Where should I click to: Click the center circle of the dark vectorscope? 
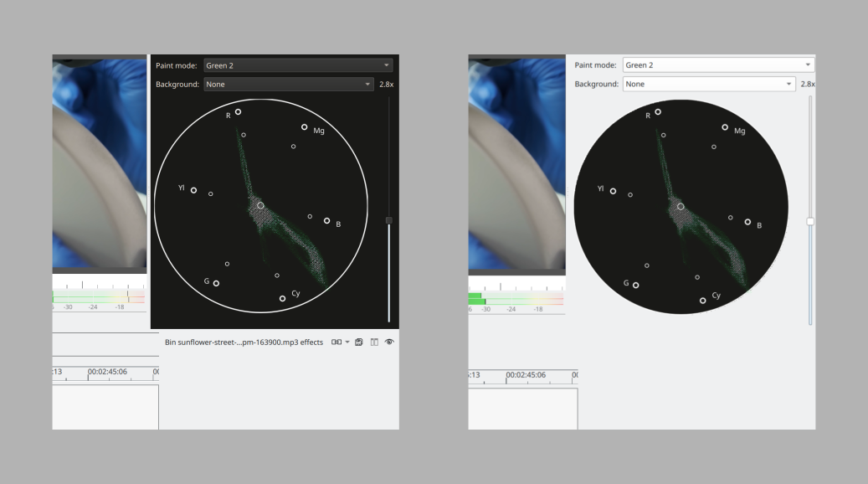pyautogui.click(x=260, y=205)
